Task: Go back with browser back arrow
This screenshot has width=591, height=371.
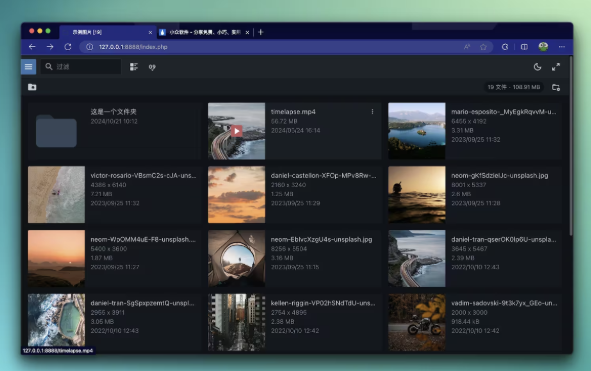Action: click(32, 47)
